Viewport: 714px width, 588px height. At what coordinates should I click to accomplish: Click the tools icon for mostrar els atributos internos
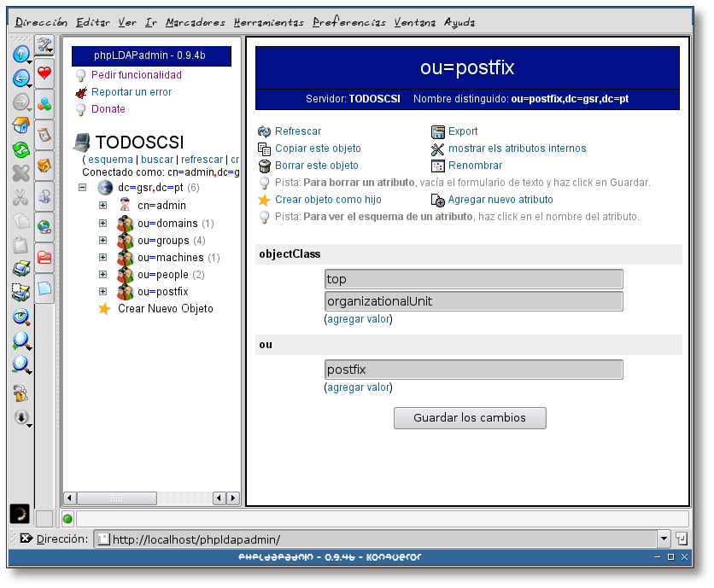click(437, 150)
